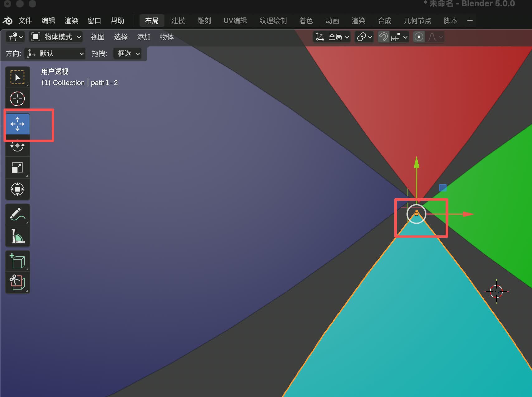
Task: Open the 物体模式 mode dropdown
Action: click(x=56, y=37)
